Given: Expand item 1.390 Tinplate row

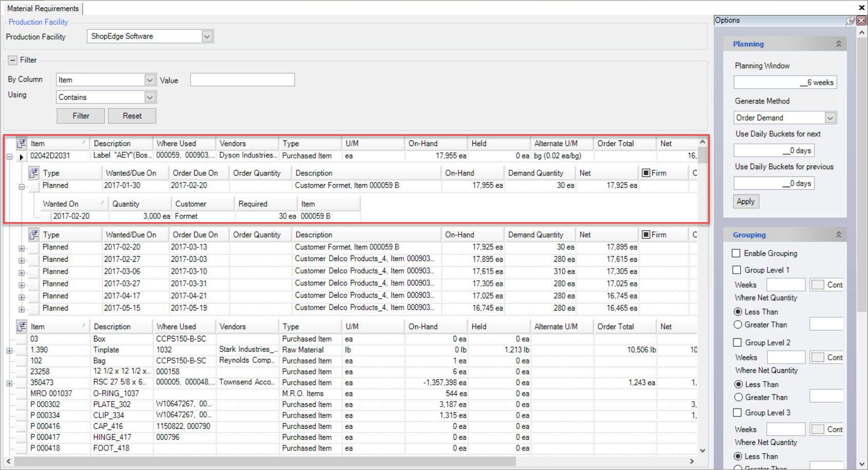Looking at the screenshot, I should [x=9, y=351].
